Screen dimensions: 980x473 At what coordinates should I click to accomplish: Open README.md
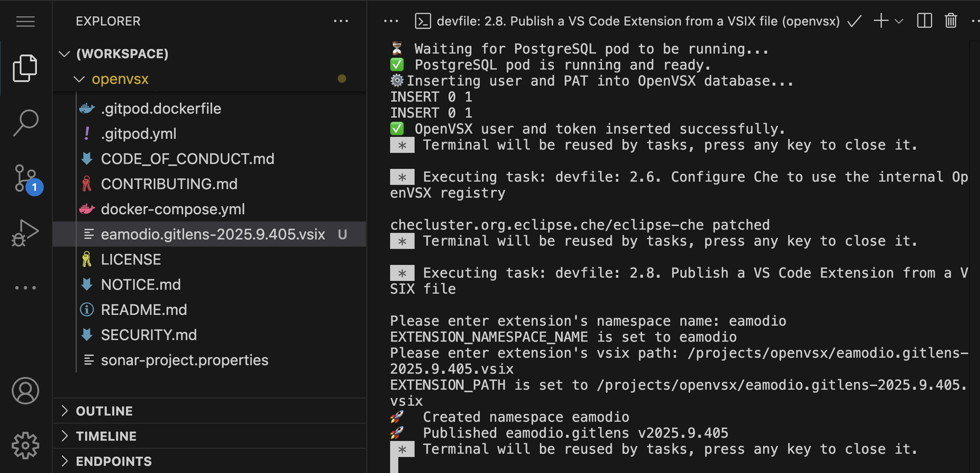point(210,310)
